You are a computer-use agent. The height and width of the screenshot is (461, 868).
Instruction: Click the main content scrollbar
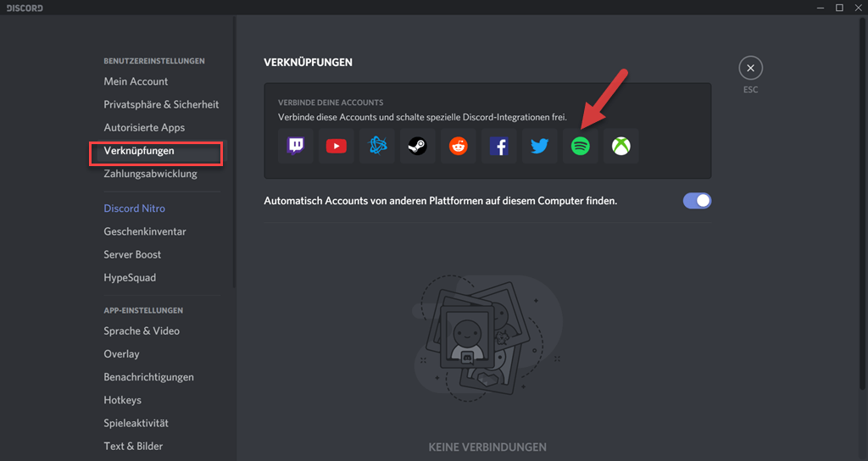[862, 203]
